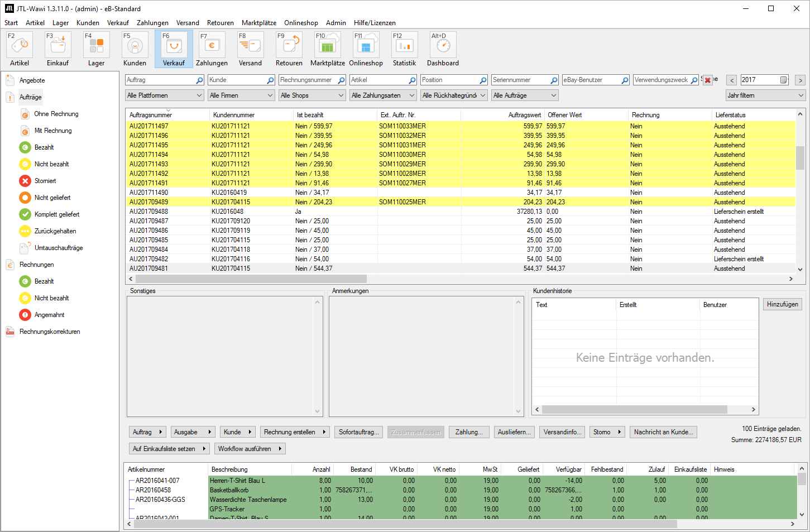The image size is (810, 532).
Task: Open the Alle Shops dropdown
Action: coord(312,95)
